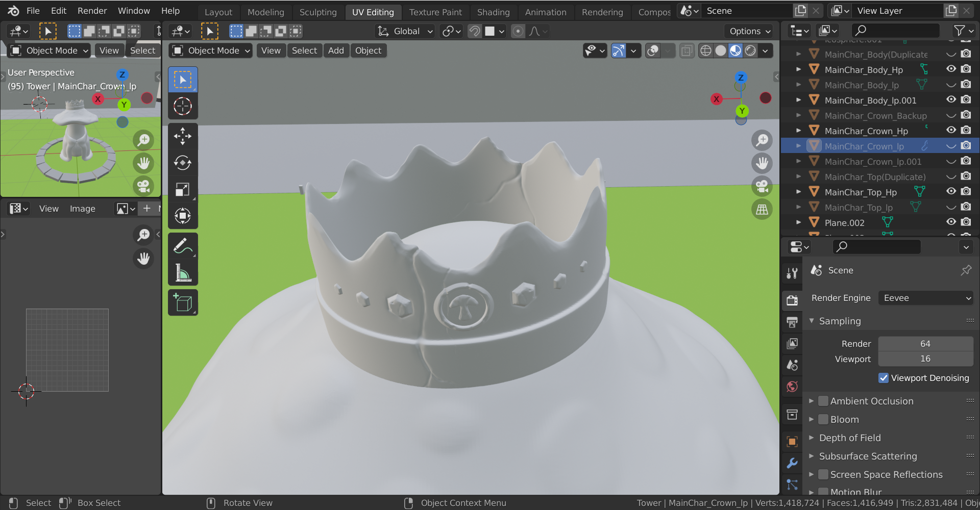The height and width of the screenshot is (510, 980).
Task: Expand MainChar_Top_Hp tree item
Action: click(799, 192)
